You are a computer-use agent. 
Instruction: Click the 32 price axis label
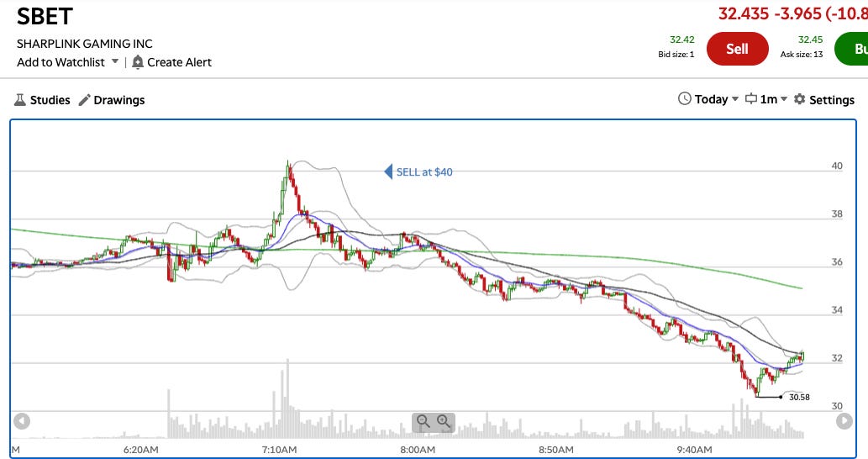pyautogui.click(x=837, y=358)
